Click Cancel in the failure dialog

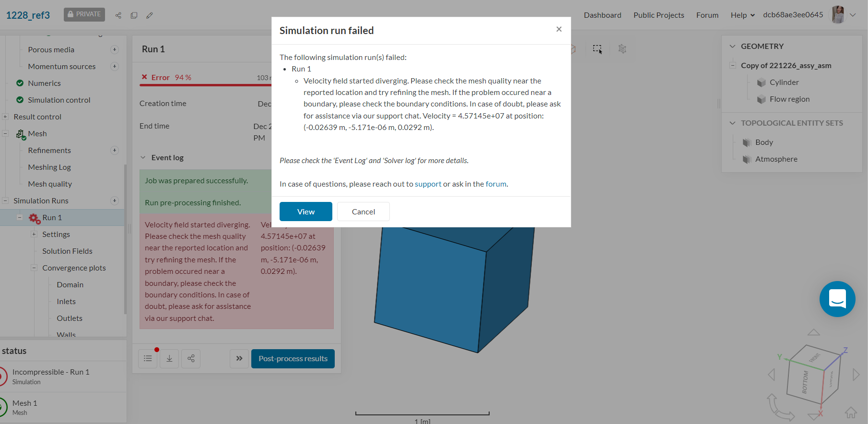(364, 212)
